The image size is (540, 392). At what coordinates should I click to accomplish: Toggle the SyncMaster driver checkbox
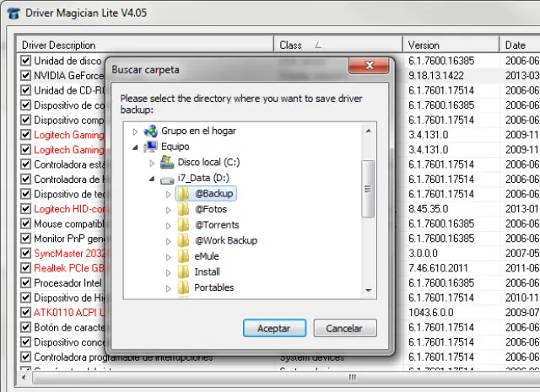pos(26,254)
